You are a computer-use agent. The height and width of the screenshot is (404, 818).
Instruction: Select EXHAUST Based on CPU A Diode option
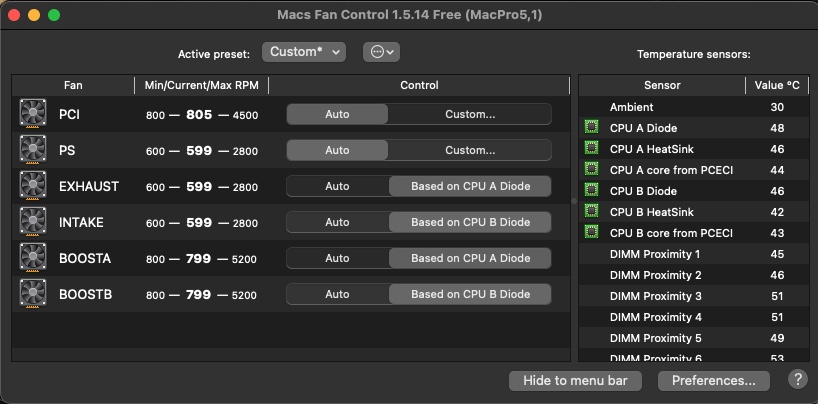click(470, 186)
